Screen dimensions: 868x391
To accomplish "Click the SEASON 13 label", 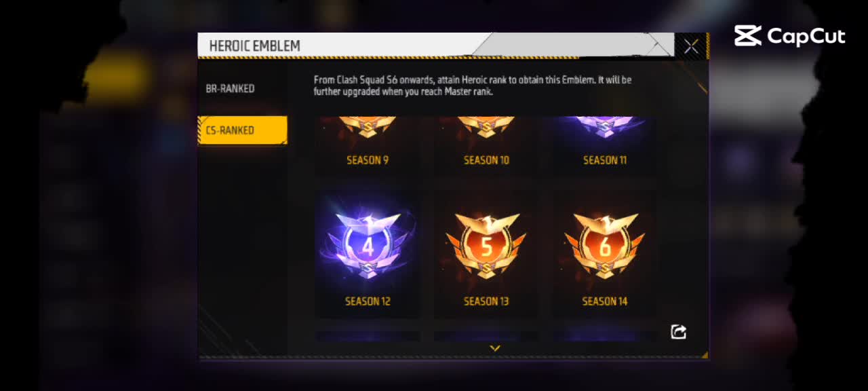I will pyautogui.click(x=486, y=301).
